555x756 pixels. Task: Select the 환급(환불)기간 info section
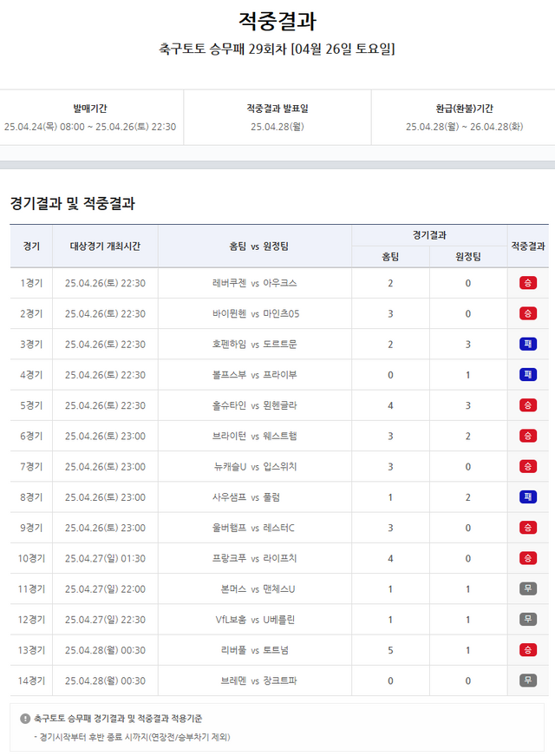click(x=464, y=117)
